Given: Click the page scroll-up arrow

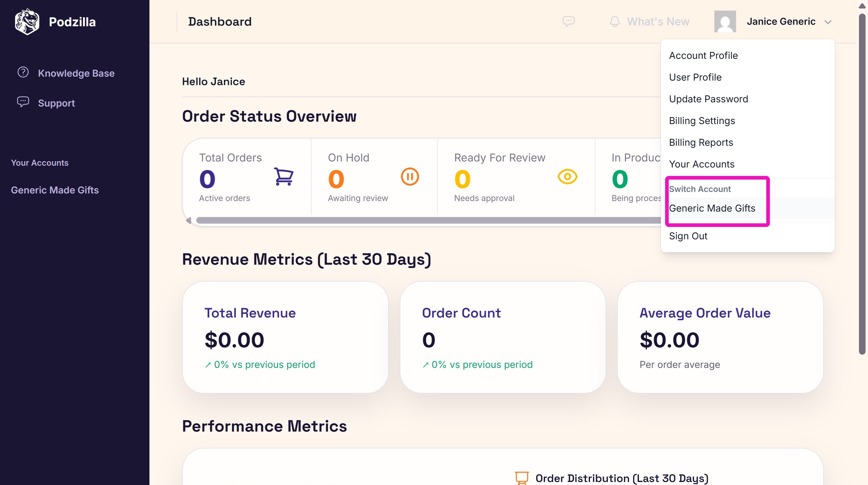Looking at the screenshot, I should tap(862, 6).
